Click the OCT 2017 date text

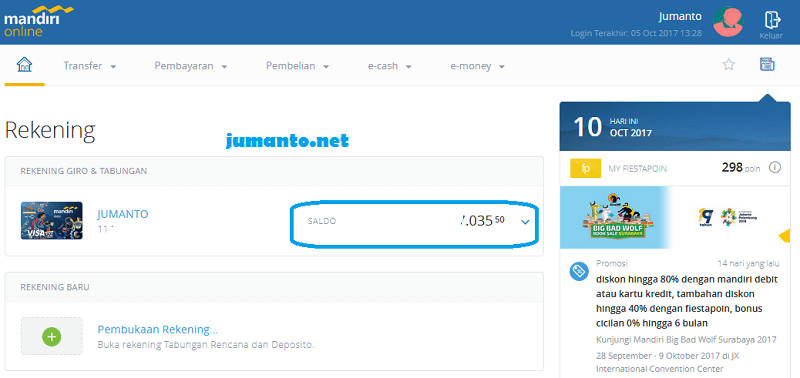point(631,133)
